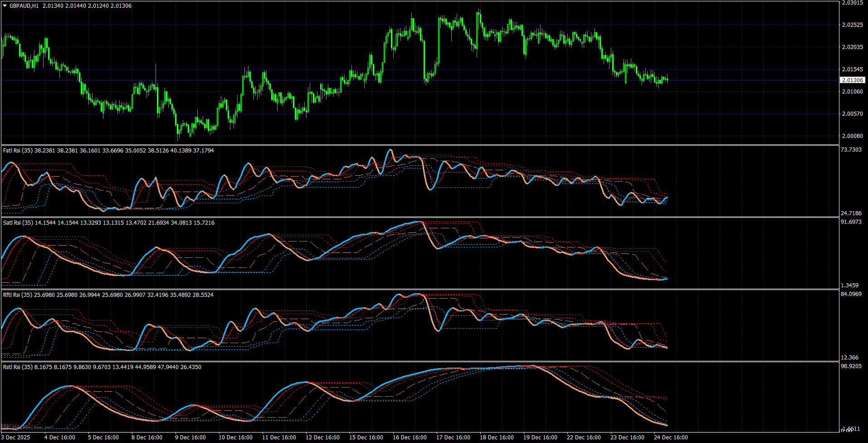Click the 4 Dec 16:00 time label

click(x=60, y=438)
